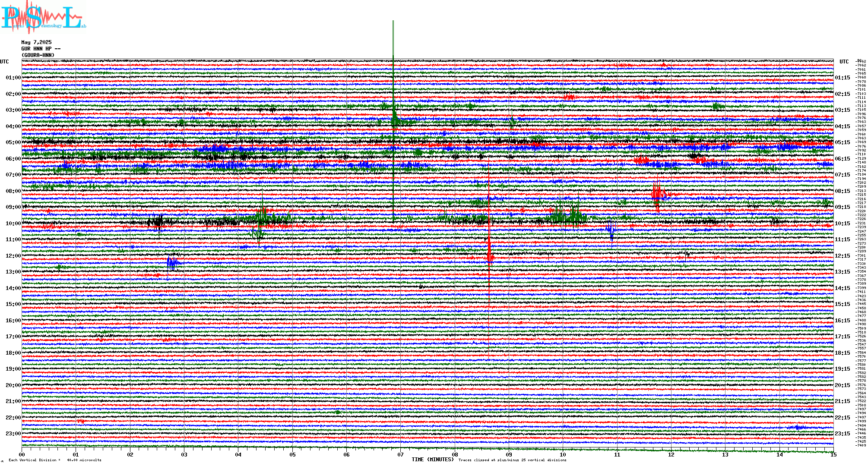The image size is (868, 466).
Task: Click the '01:00' hour label
Action: tap(13, 78)
